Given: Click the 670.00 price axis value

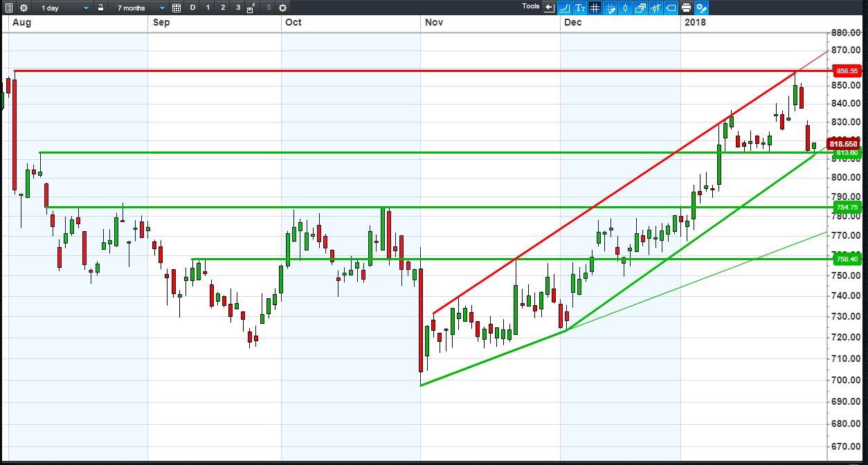Looking at the screenshot, I should 847,446.
